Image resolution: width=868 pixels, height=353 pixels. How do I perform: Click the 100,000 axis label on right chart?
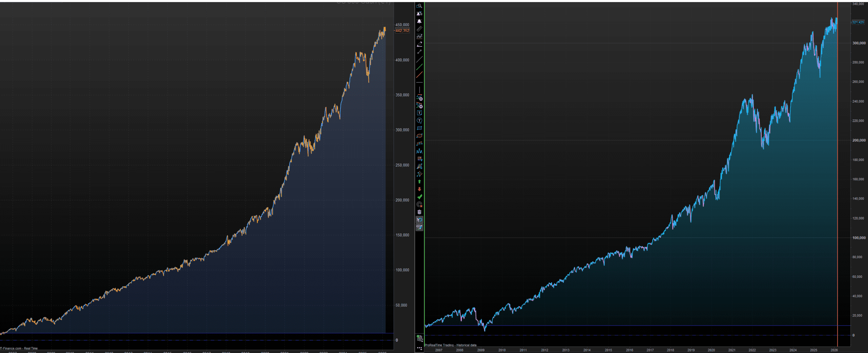[859, 238]
